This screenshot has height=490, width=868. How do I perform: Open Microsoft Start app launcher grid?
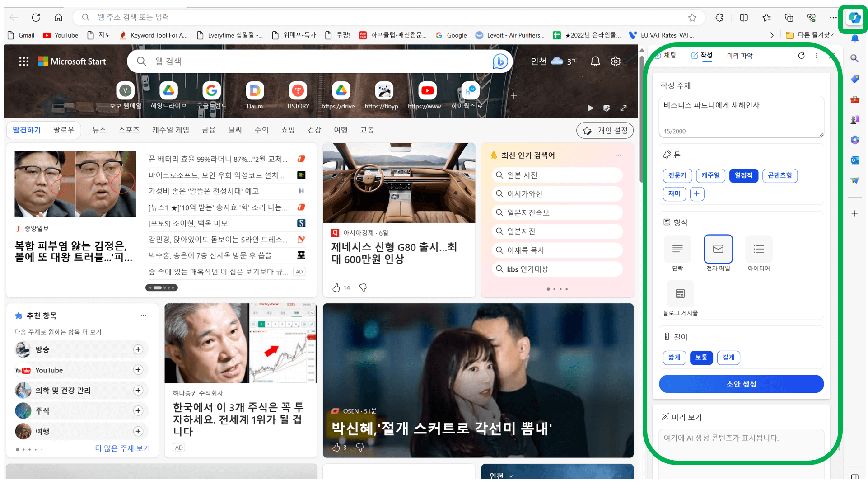click(x=23, y=61)
